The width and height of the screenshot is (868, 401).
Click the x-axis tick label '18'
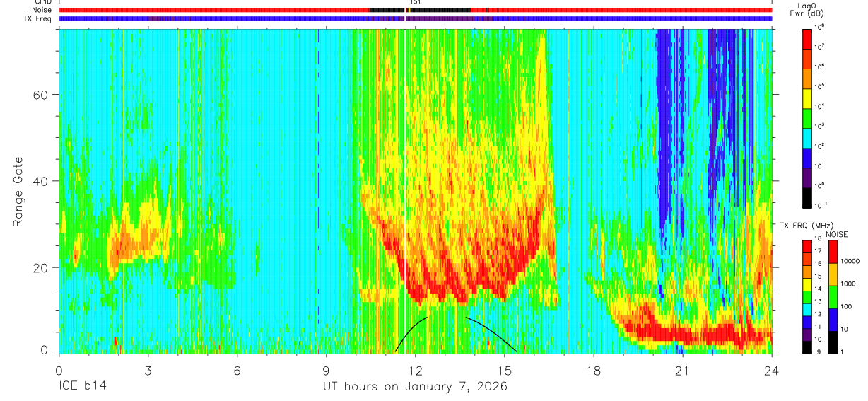click(594, 371)
